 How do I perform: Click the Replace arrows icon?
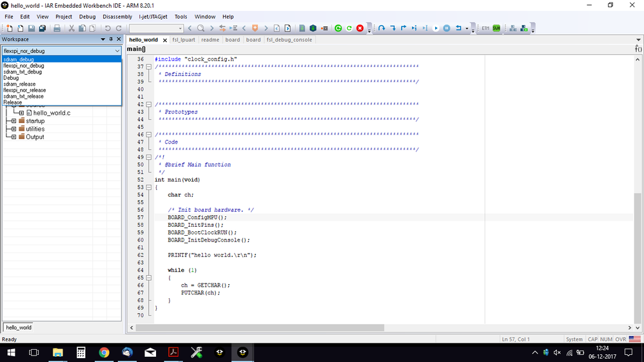[x=222, y=28]
